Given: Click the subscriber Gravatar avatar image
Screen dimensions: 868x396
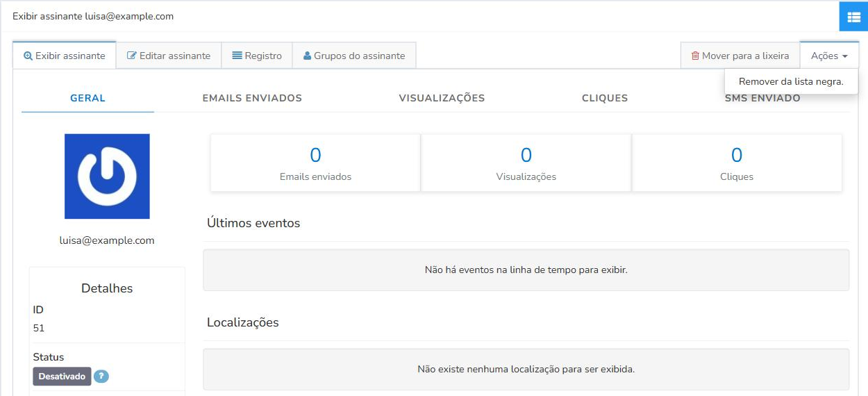Looking at the screenshot, I should click(x=107, y=176).
